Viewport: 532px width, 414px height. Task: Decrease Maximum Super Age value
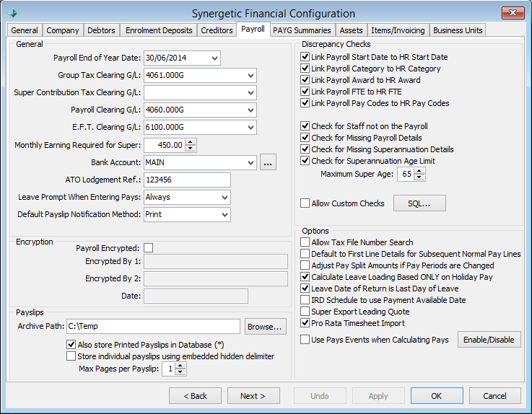(419, 177)
